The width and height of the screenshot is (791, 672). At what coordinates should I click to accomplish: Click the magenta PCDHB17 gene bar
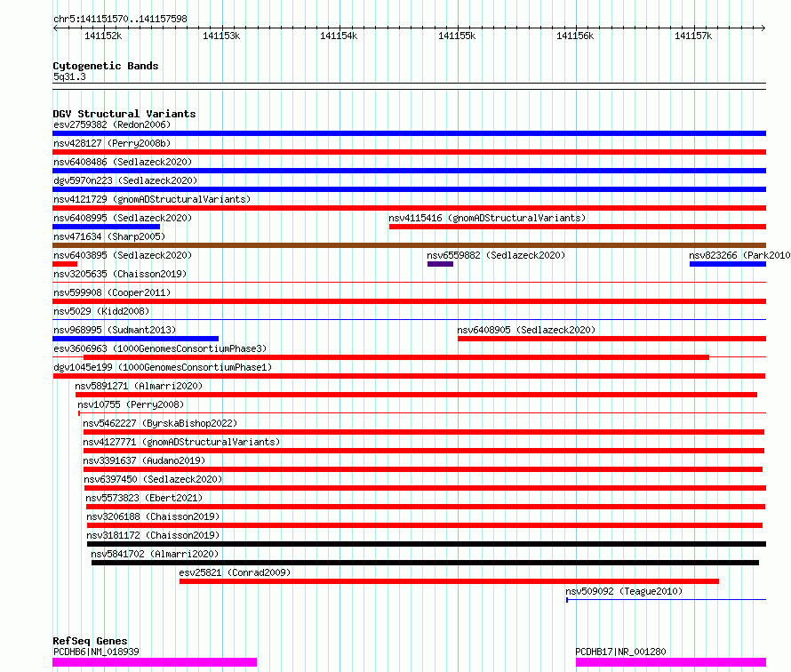pos(671,662)
